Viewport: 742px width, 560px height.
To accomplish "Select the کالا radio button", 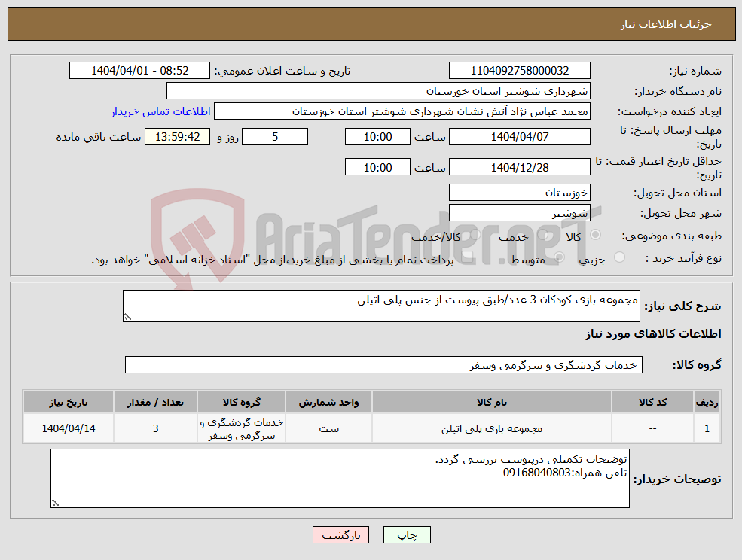I will (595, 235).
